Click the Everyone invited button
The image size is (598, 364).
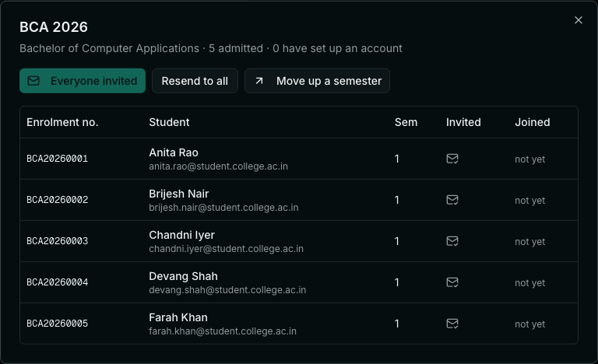click(x=83, y=81)
